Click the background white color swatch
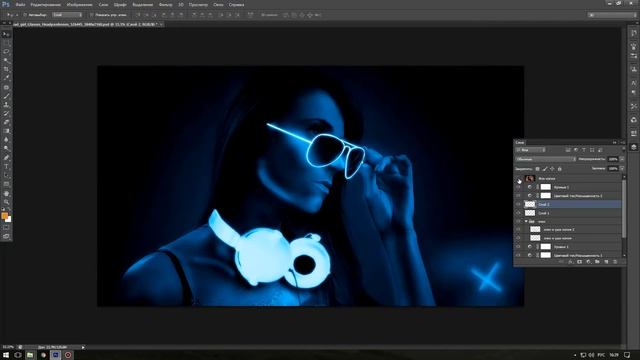Image resolution: width=640 pixels, height=360 pixels. (x=9, y=220)
